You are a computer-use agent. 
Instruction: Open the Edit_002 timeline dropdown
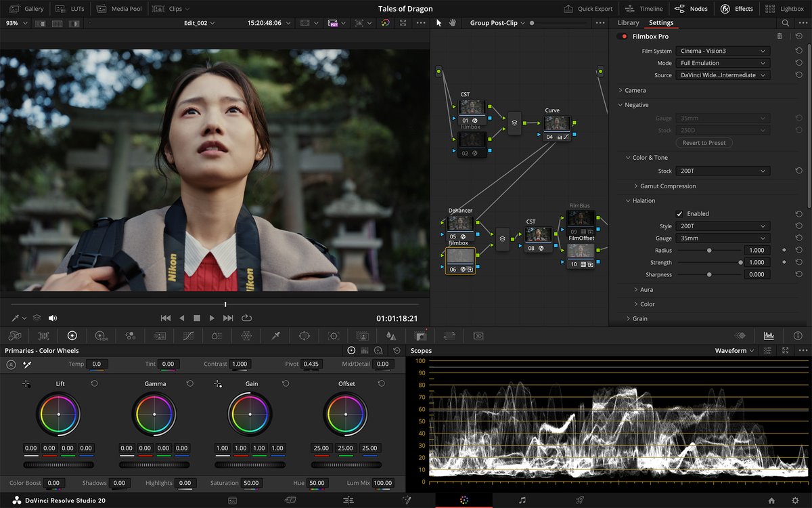(200, 22)
